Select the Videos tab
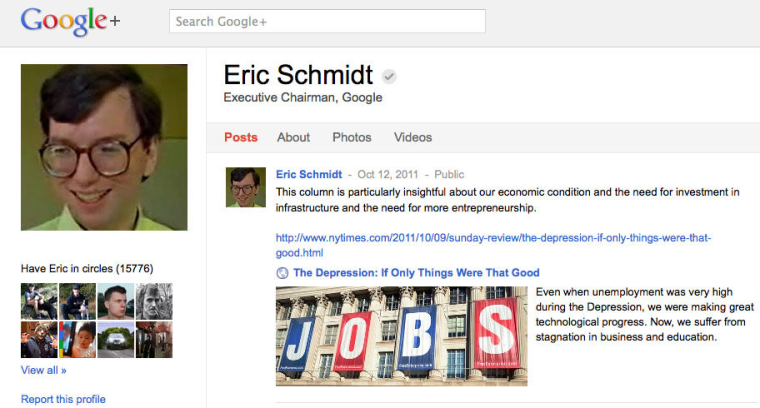 click(413, 137)
